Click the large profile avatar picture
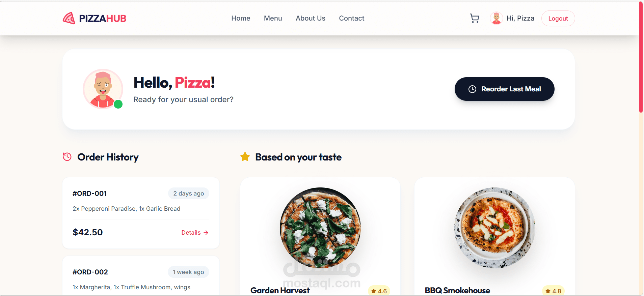 click(x=103, y=88)
